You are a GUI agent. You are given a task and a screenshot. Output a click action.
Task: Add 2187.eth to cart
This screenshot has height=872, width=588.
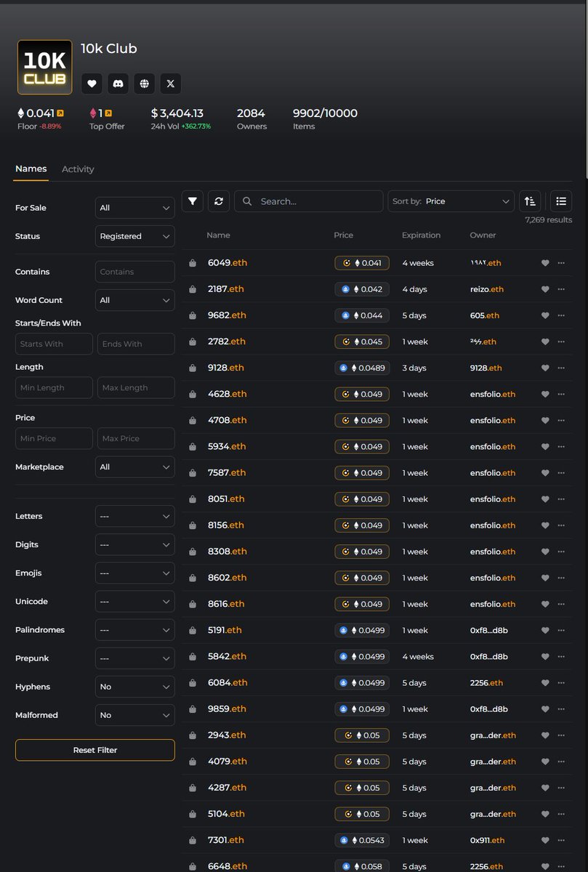pyautogui.click(x=193, y=289)
